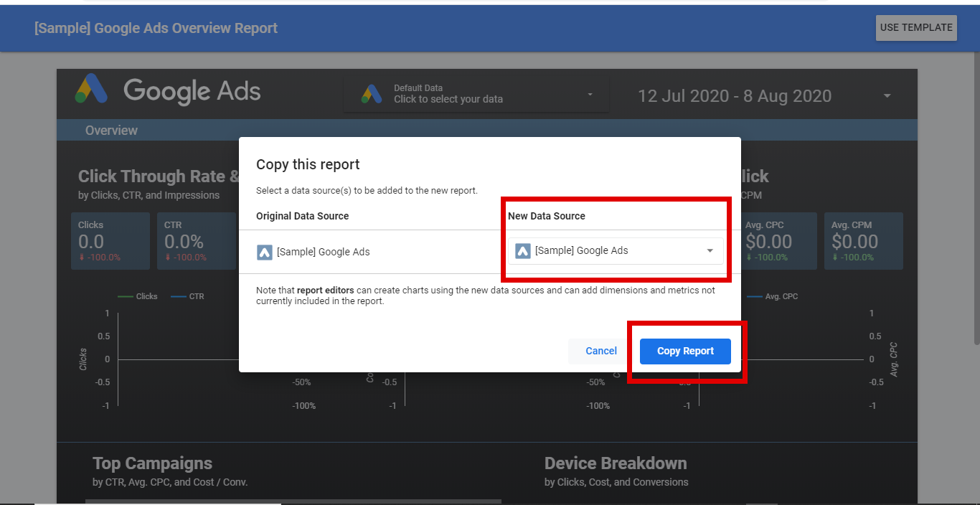Click the Google Ads logo in report header
Screen dimensions: 980x505
coord(168,90)
